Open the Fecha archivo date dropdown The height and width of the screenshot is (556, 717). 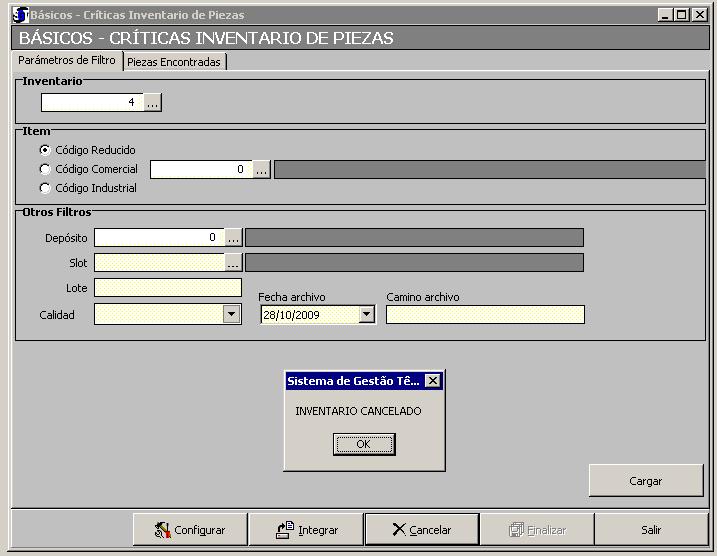pos(366,314)
